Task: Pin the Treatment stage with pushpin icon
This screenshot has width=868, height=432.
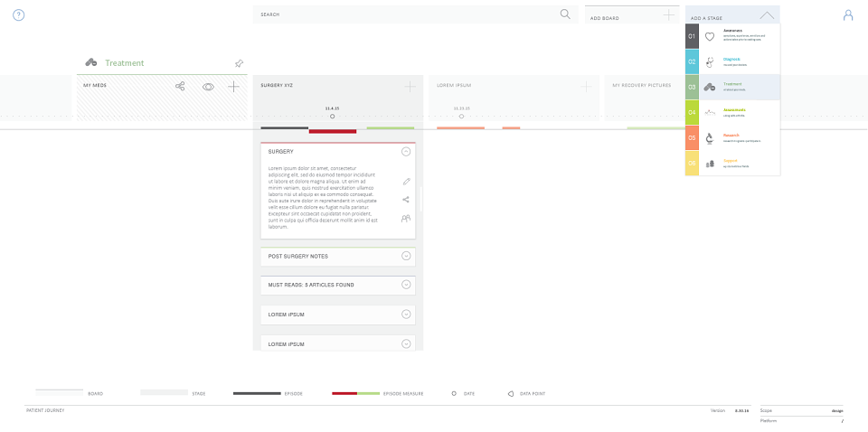Action: point(239,63)
